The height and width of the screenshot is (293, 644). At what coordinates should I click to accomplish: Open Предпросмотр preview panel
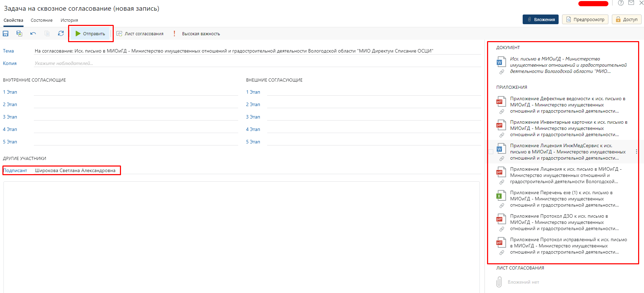pos(585,19)
